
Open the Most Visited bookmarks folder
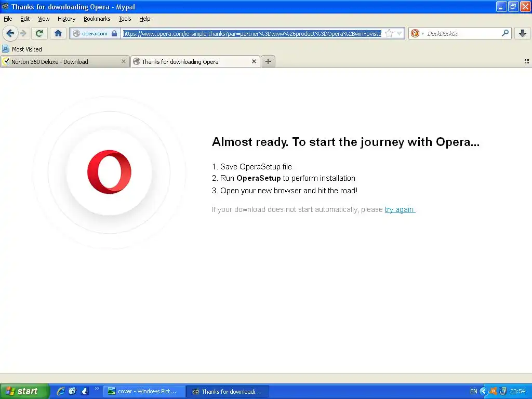[x=22, y=49]
